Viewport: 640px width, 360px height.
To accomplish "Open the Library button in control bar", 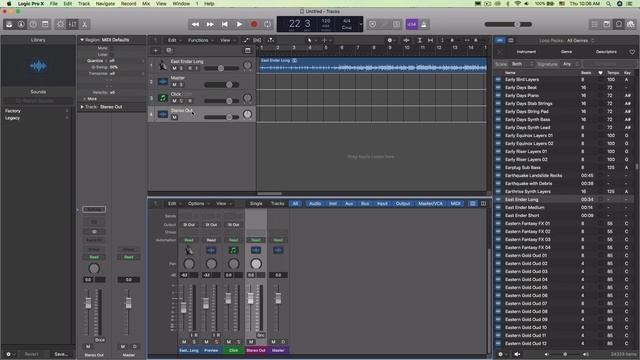I will [9, 24].
